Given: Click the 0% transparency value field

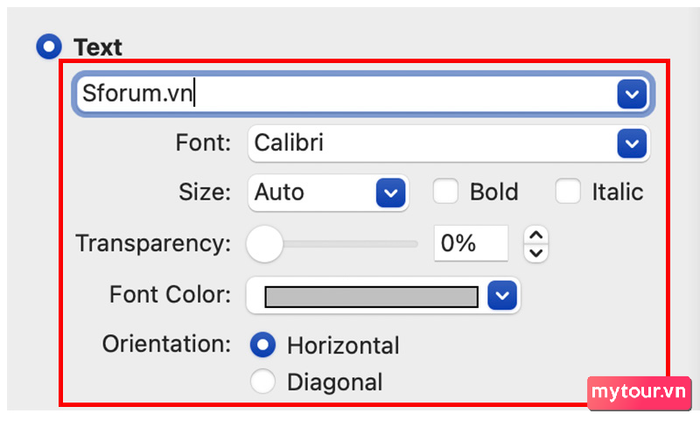Looking at the screenshot, I should [471, 243].
